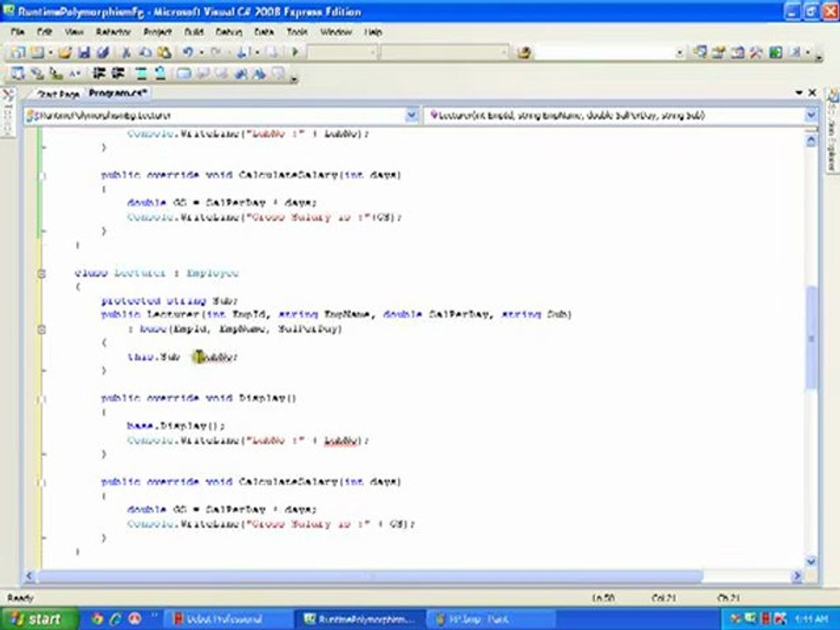Collapse the class Lecturer outlining box
840x630 pixels.
click(x=42, y=274)
